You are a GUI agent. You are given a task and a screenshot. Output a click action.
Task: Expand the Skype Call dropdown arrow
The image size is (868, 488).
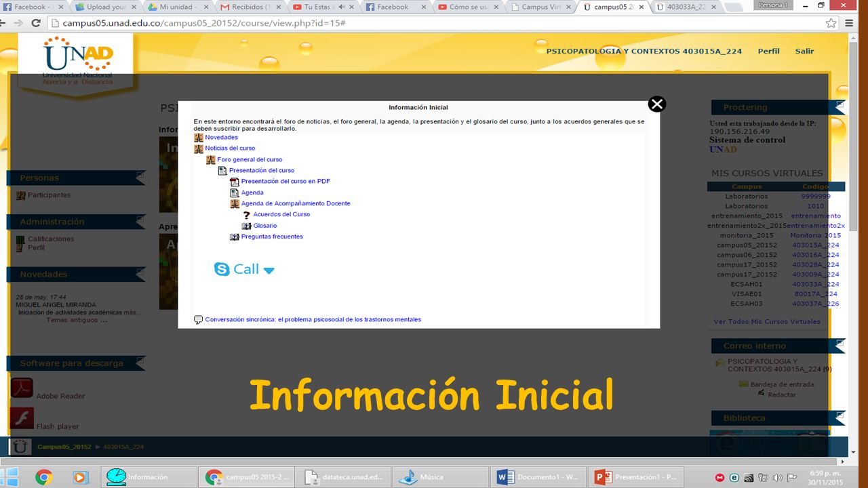[269, 270]
